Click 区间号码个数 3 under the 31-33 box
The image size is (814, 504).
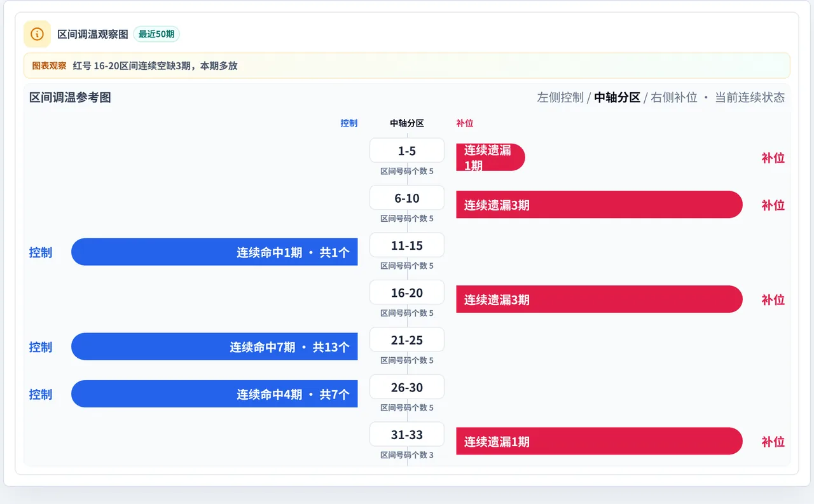click(407, 455)
